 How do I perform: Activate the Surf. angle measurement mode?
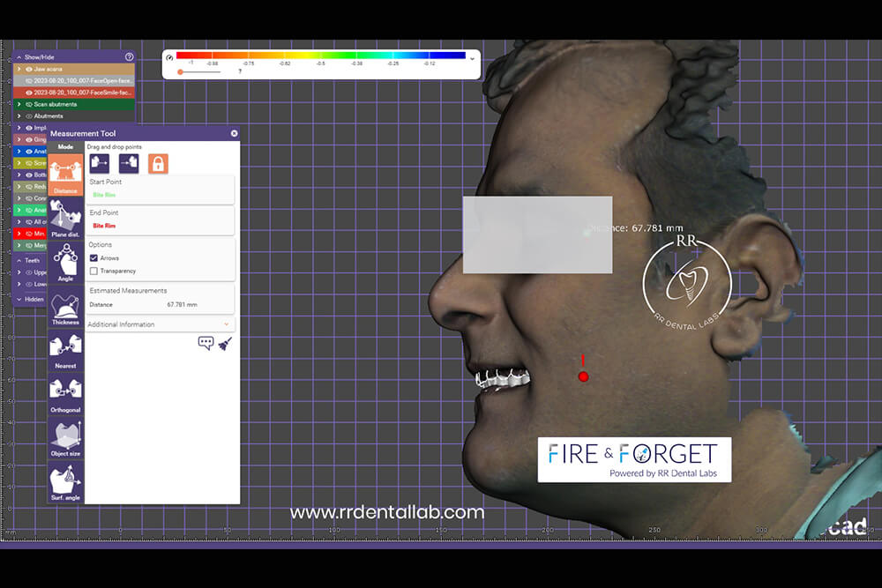coord(65,482)
